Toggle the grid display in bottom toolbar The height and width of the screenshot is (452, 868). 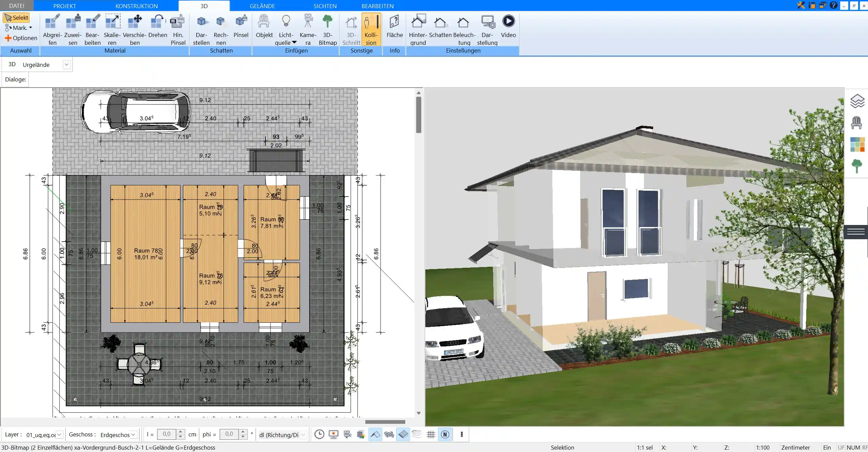(431, 434)
